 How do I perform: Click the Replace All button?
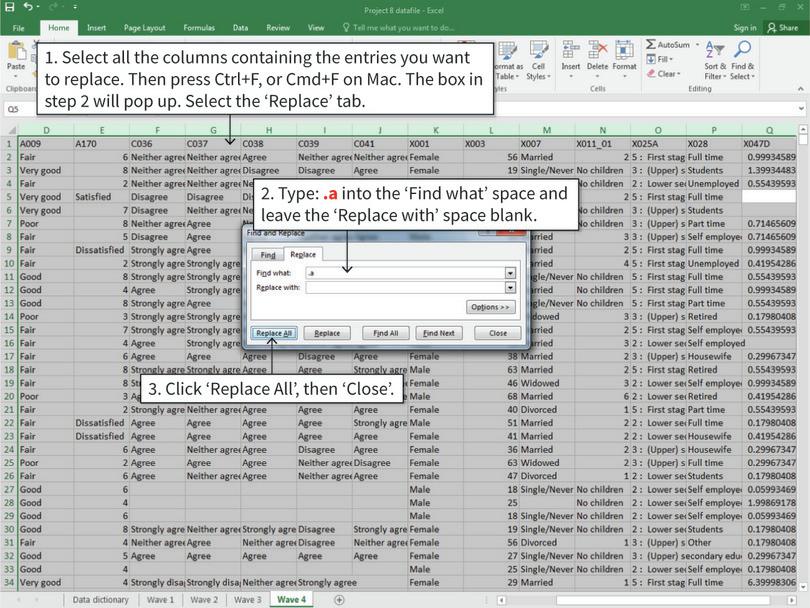click(276, 333)
